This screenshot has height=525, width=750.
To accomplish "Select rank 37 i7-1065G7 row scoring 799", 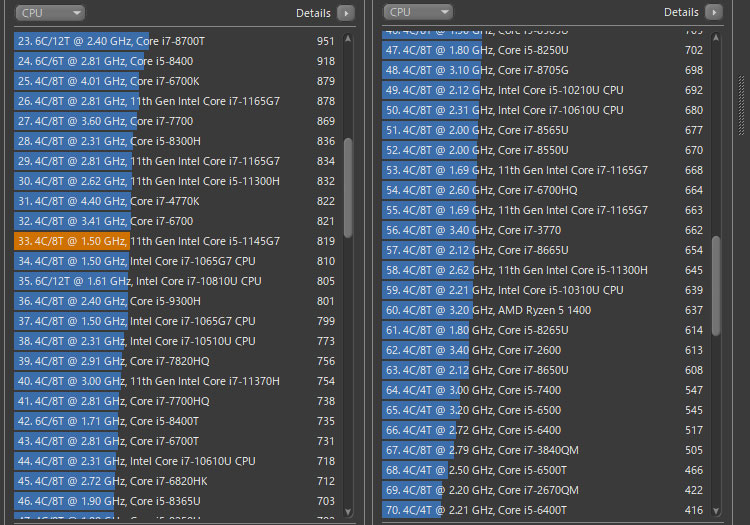I will coord(175,321).
